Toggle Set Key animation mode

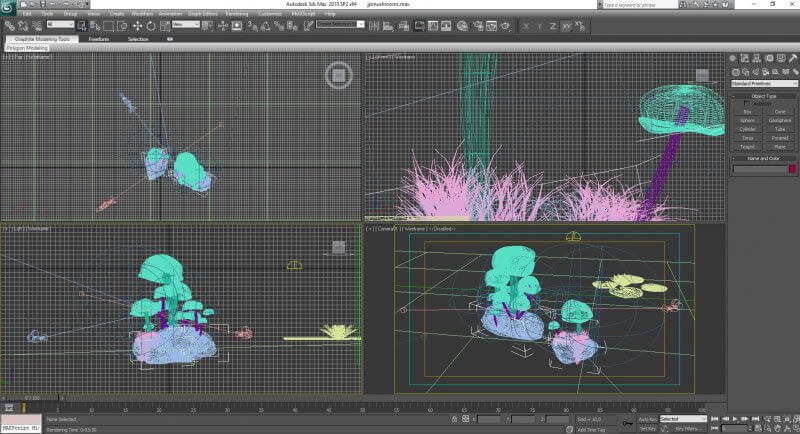click(x=647, y=429)
